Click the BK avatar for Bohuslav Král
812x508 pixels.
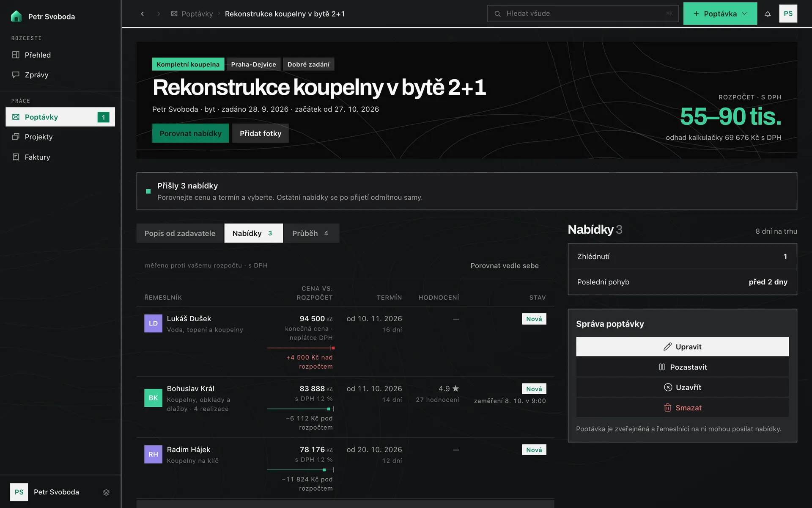[153, 398]
